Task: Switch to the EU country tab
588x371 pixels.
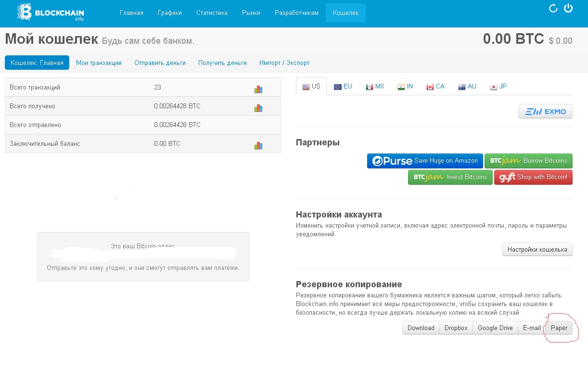Action: tap(343, 87)
